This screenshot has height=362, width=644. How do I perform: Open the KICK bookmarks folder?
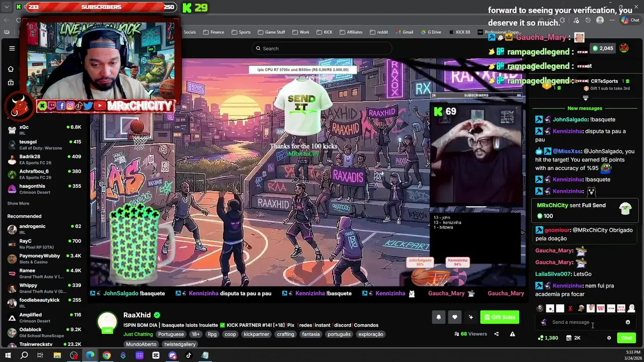click(x=325, y=32)
